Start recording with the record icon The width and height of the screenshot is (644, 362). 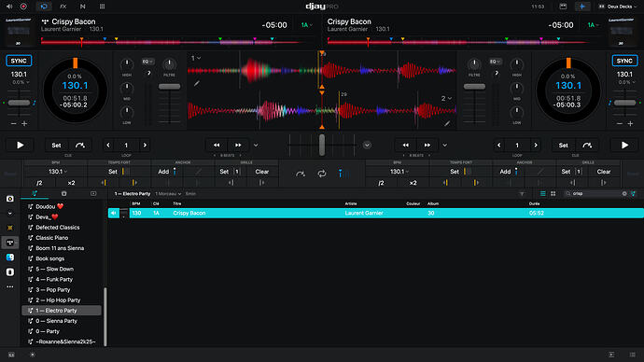[x=23, y=7]
